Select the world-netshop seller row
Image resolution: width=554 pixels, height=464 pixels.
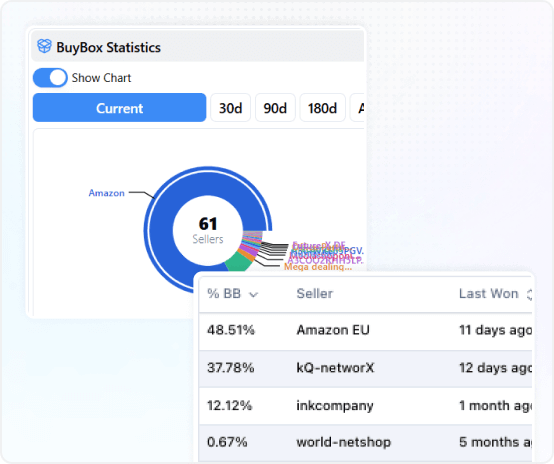(x=365, y=443)
